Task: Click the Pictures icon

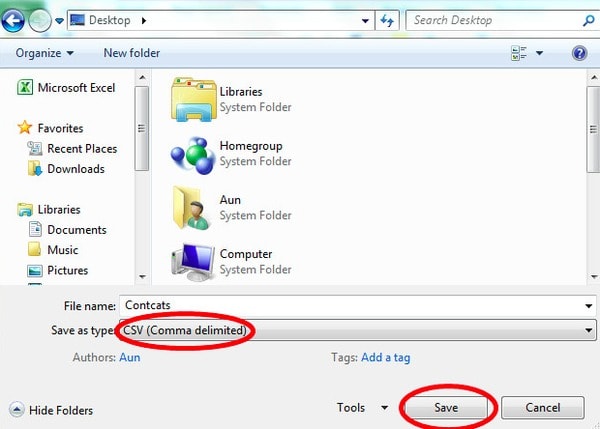Action: 35,271
